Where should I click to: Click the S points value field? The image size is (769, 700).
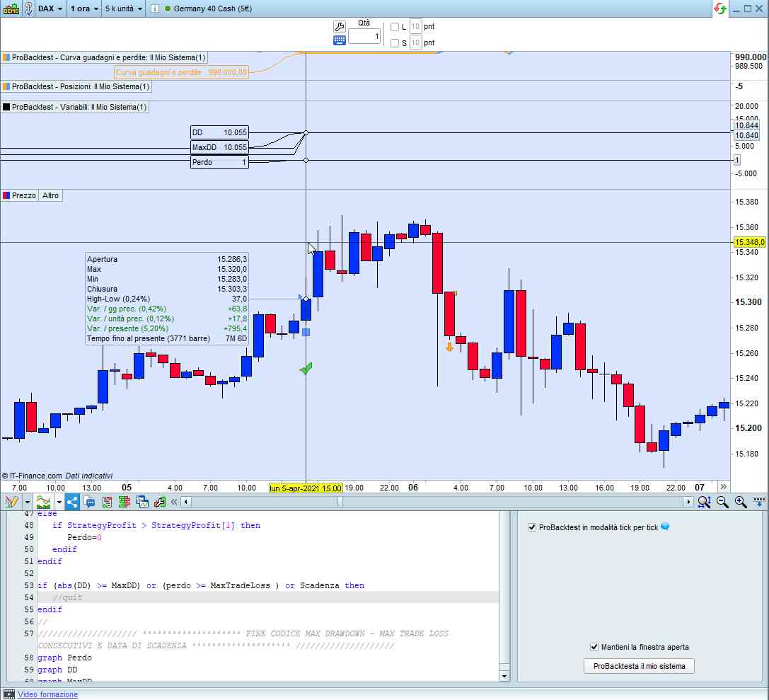(415, 42)
